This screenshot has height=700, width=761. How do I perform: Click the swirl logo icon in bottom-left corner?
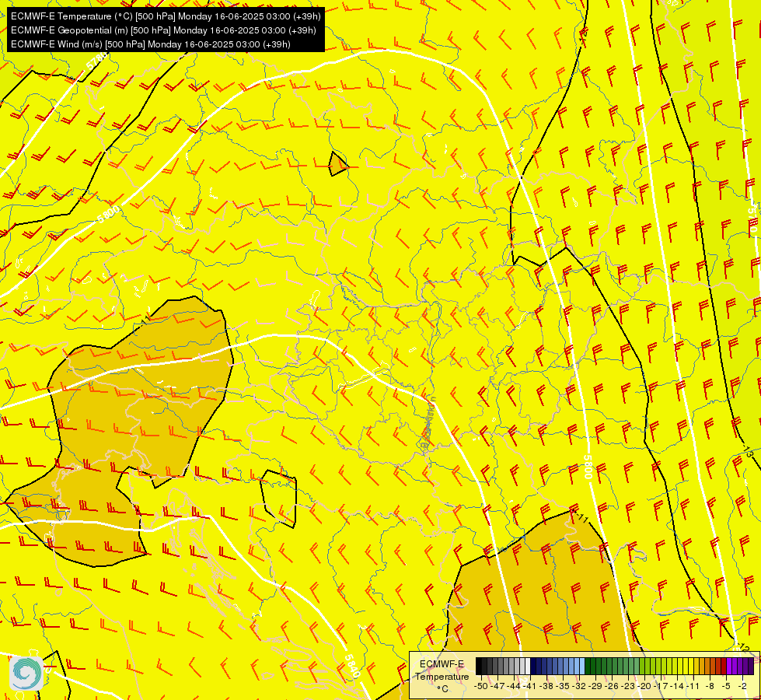click(x=26, y=673)
